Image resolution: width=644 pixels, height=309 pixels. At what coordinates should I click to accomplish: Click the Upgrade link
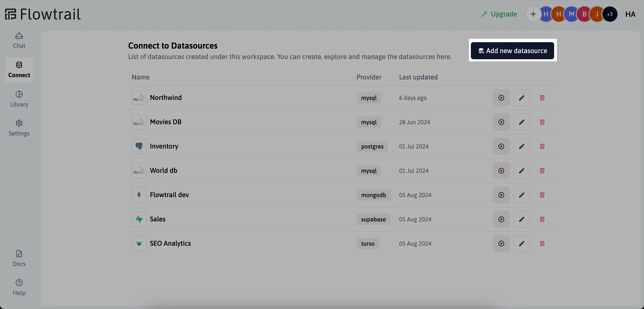[x=499, y=14]
